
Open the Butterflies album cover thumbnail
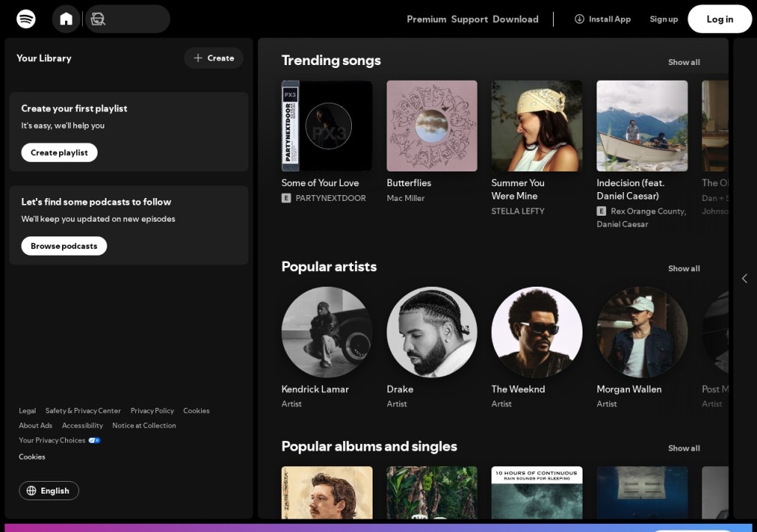(432, 126)
